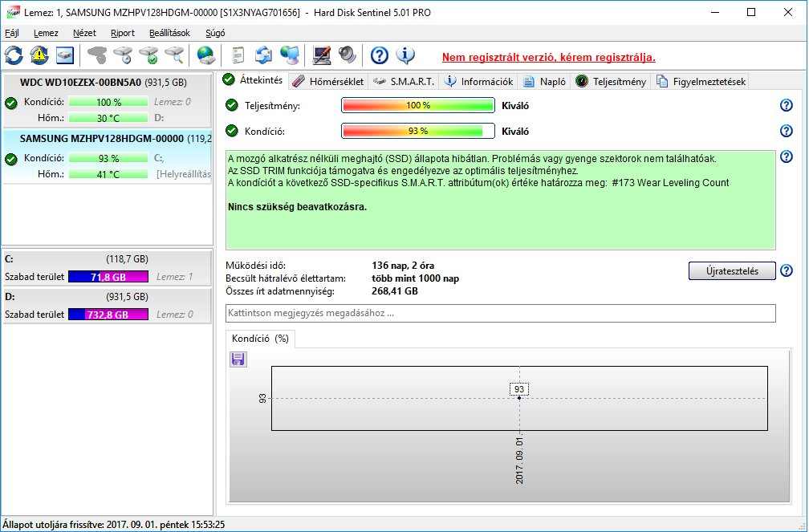Click the send report envelope icon

click(263, 55)
